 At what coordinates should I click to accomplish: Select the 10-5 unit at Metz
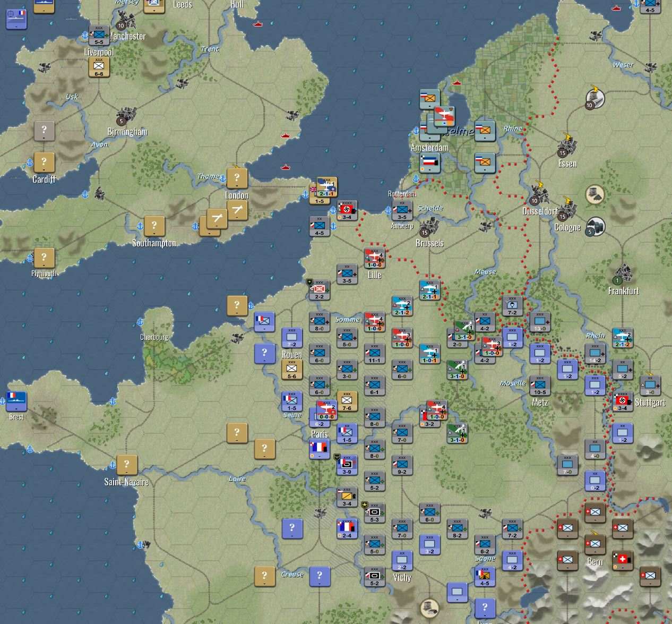click(x=540, y=386)
